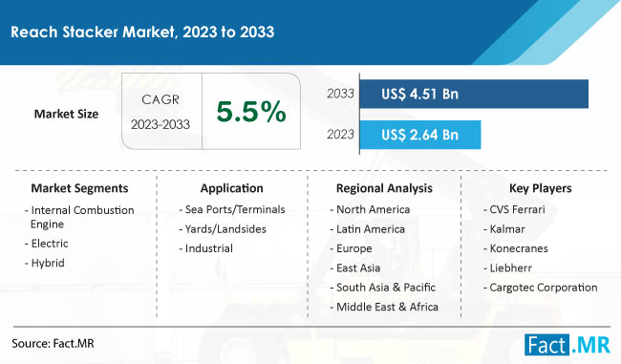Click the 'Key Players' heading
Screen dimensions: 621x364
click(540, 188)
